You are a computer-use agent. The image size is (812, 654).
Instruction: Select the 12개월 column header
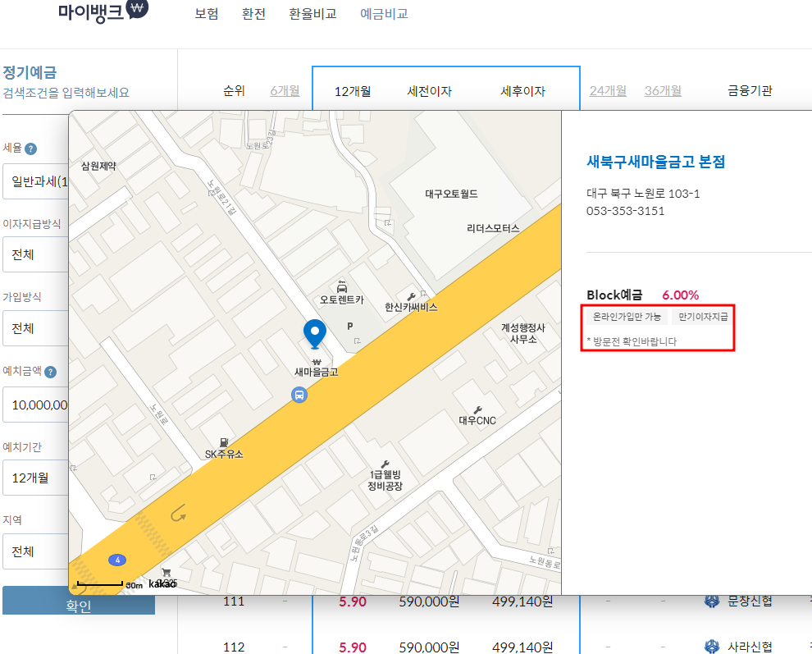(353, 91)
